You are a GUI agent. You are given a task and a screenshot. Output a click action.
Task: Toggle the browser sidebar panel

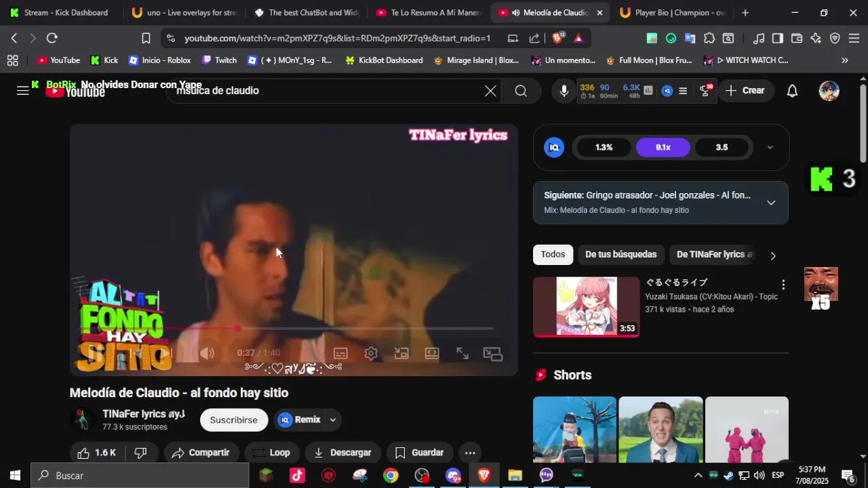point(778,39)
